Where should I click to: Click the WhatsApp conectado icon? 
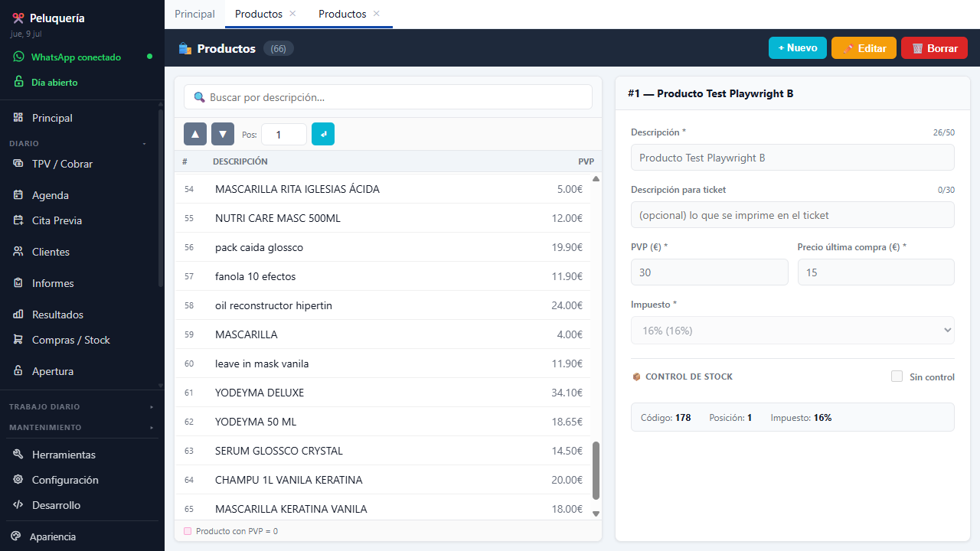[18, 57]
